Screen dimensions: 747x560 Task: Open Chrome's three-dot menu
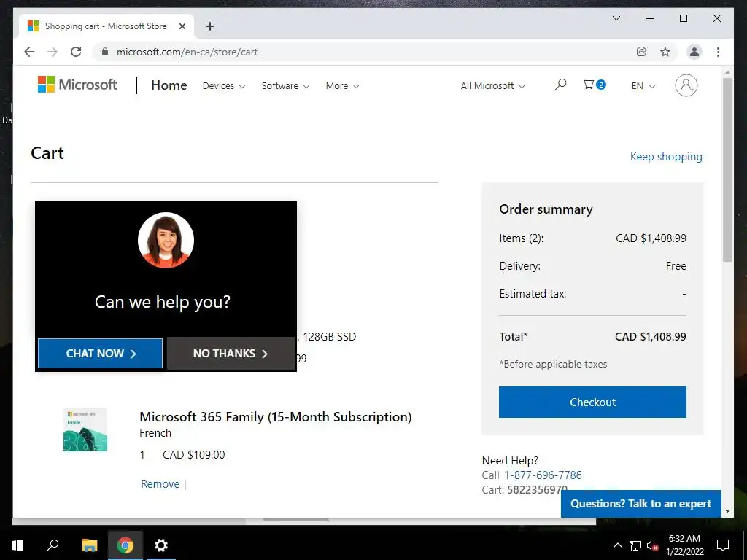(x=718, y=52)
